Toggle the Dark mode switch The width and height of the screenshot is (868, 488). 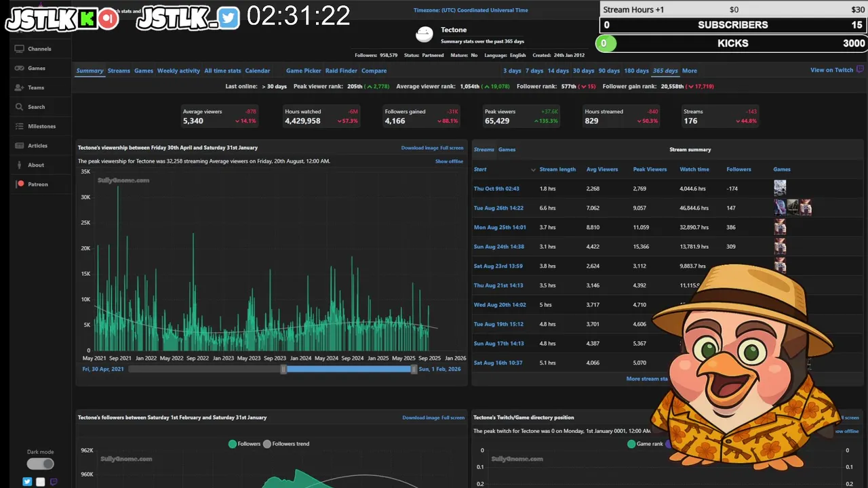(40, 464)
